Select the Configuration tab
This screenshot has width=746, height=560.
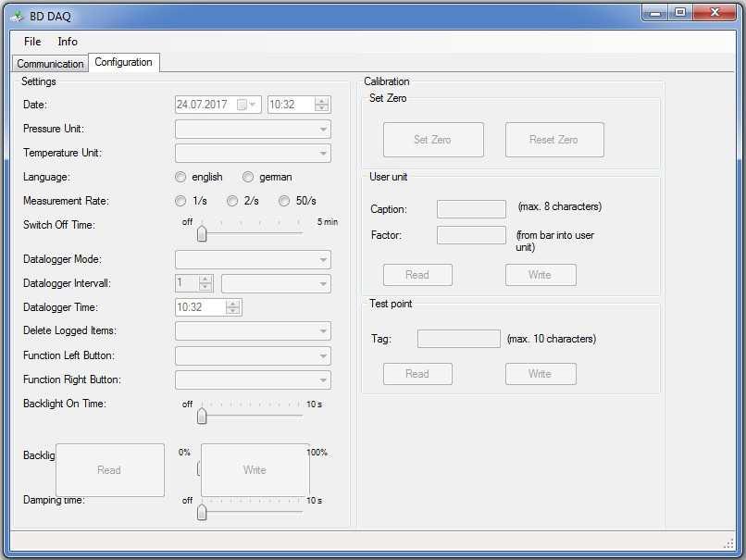click(124, 62)
